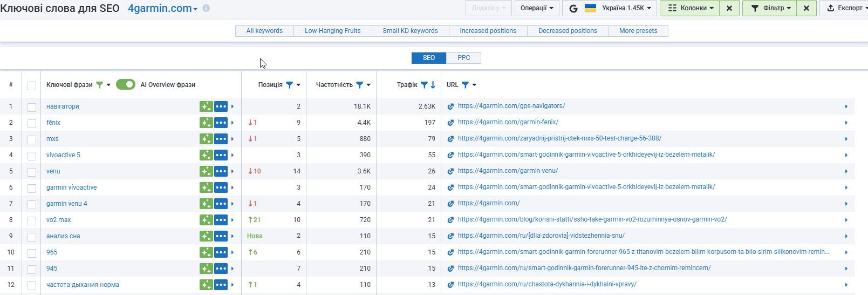This screenshot has width=868, height=295.
Task: Open dropdown arrow in Частотність header
Action: pos(368,85)
